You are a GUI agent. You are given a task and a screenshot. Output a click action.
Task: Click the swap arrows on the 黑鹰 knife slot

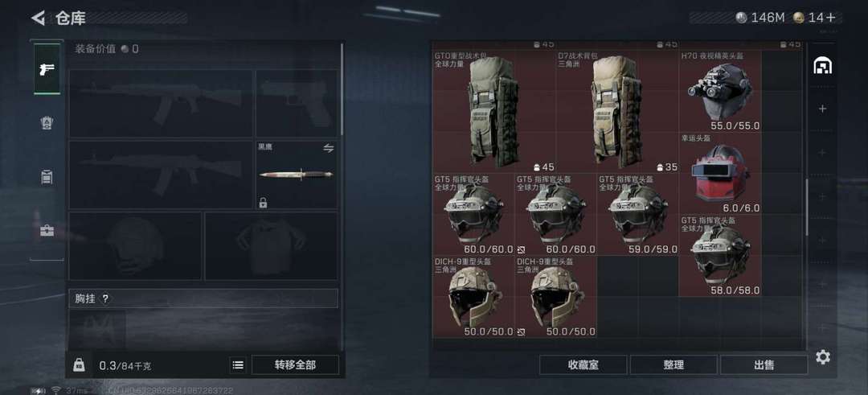[x=328, y=148]
